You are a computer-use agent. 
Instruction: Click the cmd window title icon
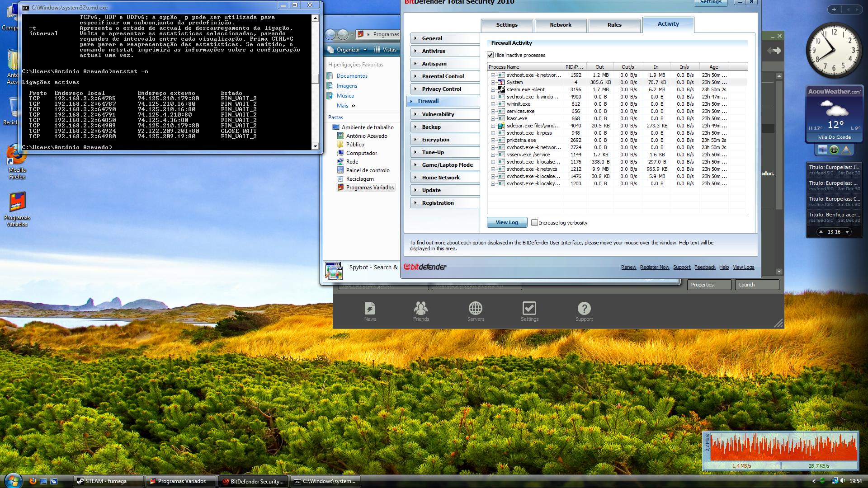[x=26, y=8]
